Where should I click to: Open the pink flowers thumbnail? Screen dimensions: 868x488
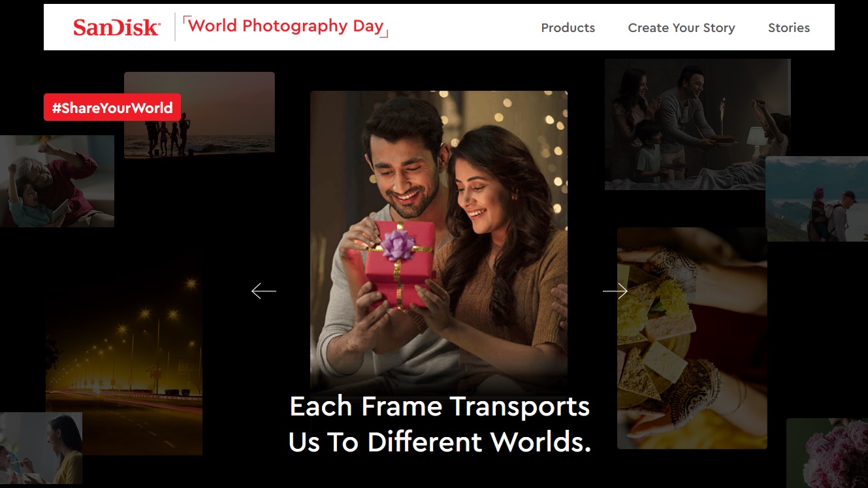click(827, 453)
